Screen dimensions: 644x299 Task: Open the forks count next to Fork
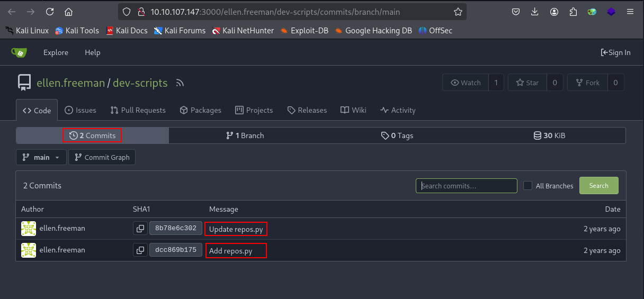pos(615,83)
